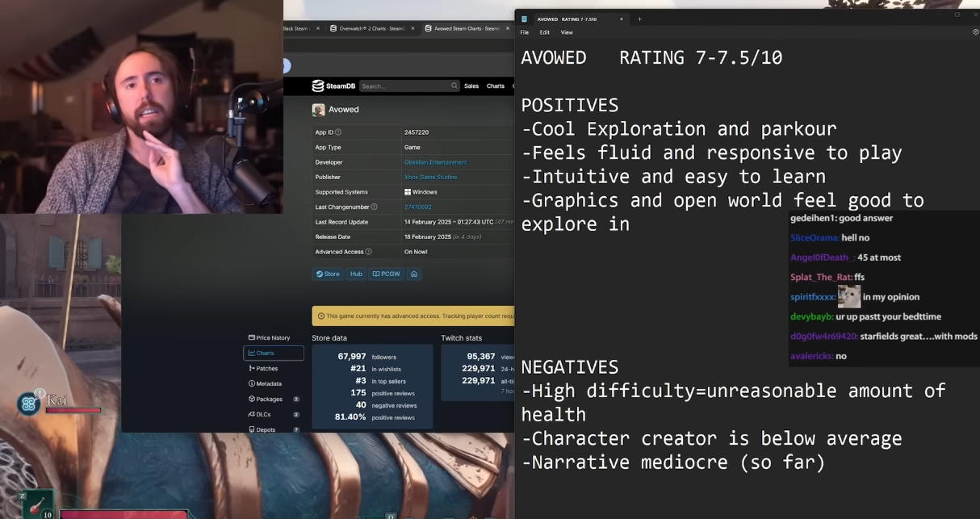Click the 2457220 App ID value

coord(417,132)
